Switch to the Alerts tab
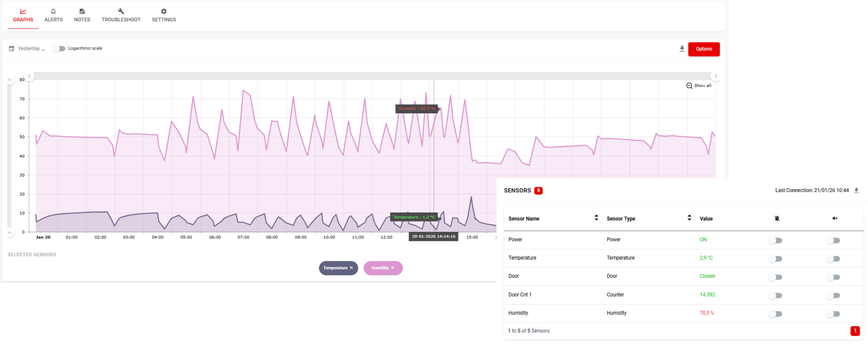868x344 pixels. [x=54, y=16]
